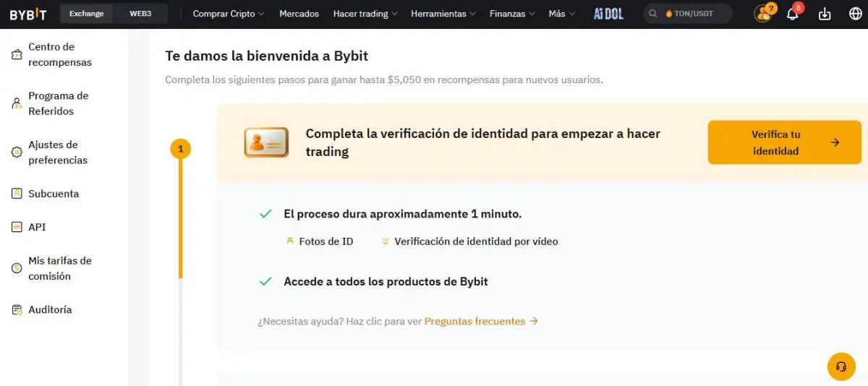Open the AiDOL promotion
Screen dimensions: 868x386
coord(608,14)
